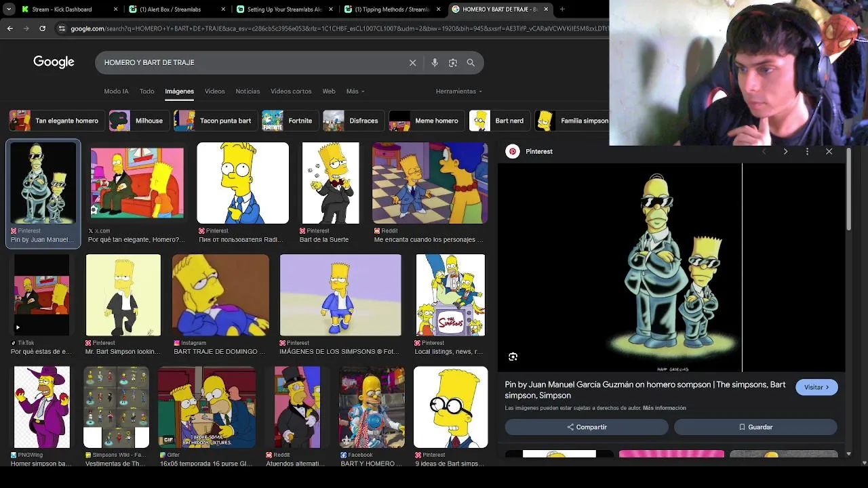
Task: Click the large Homer and Bart preview image
Action: click(x=671, y=268)
